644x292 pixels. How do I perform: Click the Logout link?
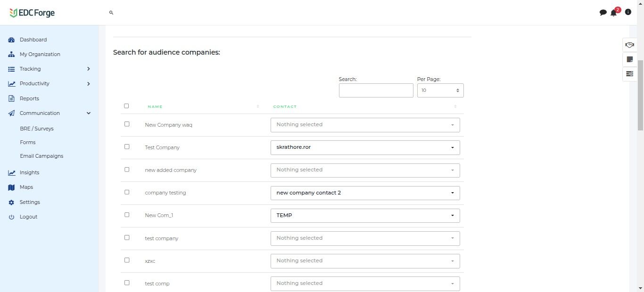pyautogui.click(x=28, y=217)
